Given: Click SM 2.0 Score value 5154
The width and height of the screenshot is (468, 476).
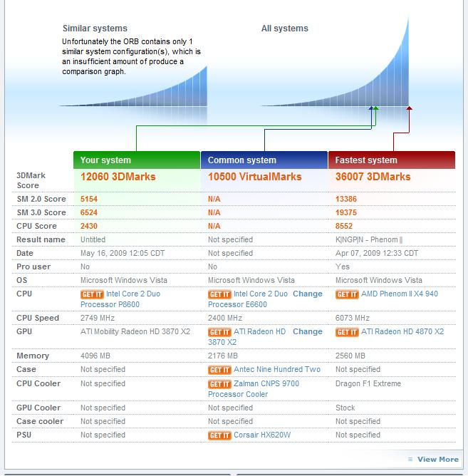Looking at the screenshot, I should coord(89,199).
